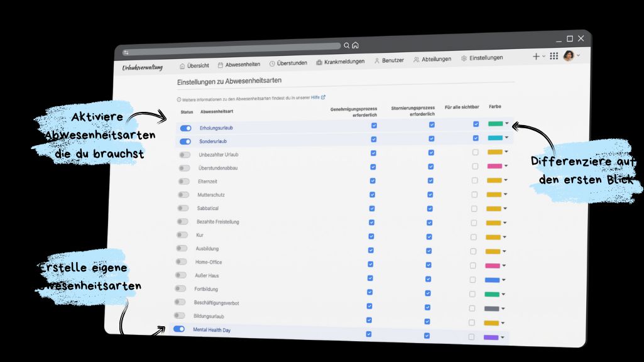Switch to the Überstunden tab

coord(288,63)
